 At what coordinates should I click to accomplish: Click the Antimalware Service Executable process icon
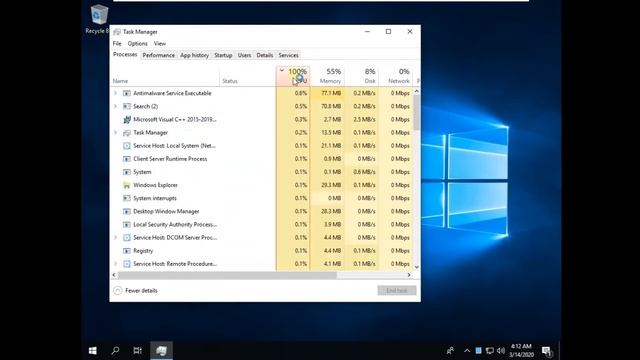click(127, 93)
